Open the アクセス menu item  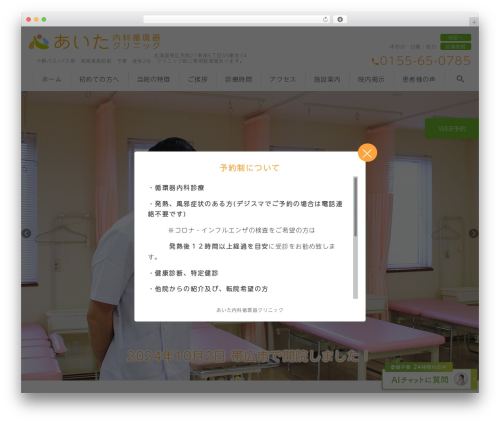point(283,79)
